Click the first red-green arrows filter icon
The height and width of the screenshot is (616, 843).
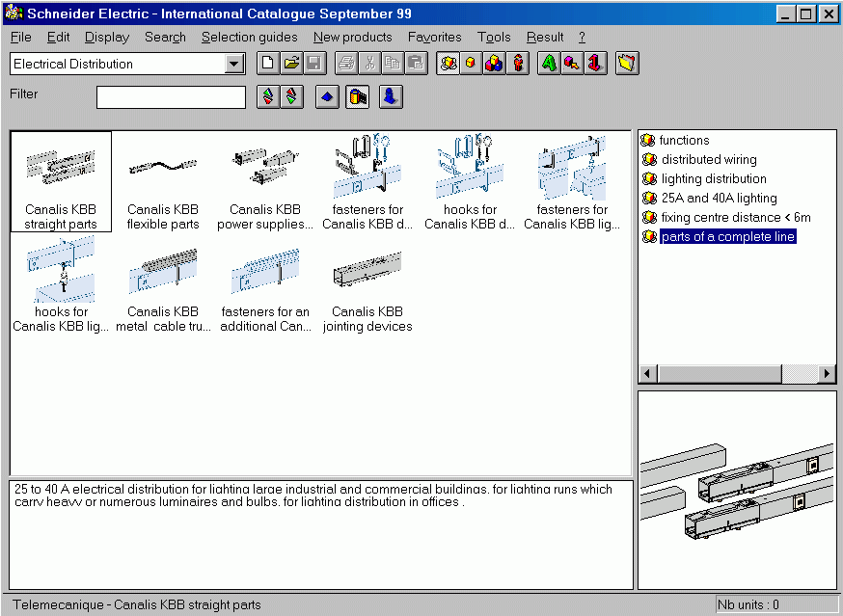[x=268, y=97]
